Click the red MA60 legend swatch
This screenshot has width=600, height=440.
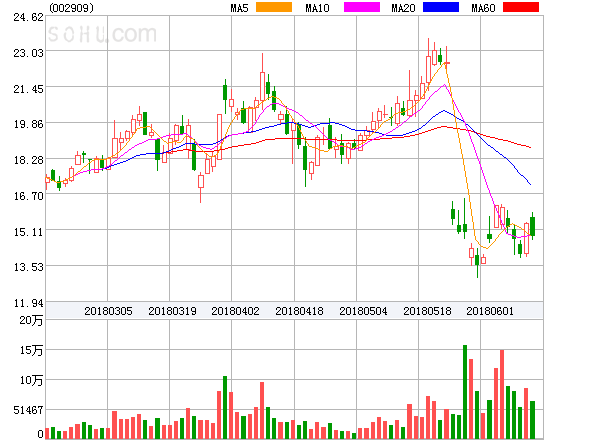521,7
